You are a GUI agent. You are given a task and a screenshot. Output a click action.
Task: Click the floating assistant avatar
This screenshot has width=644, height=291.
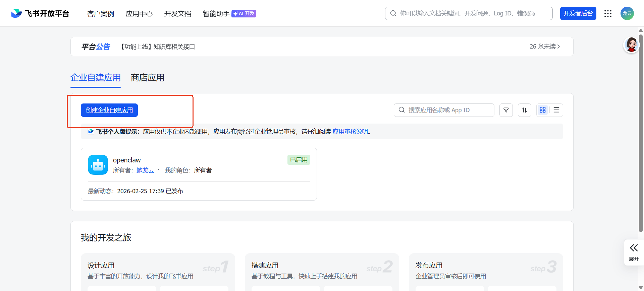tap(631, 45)
